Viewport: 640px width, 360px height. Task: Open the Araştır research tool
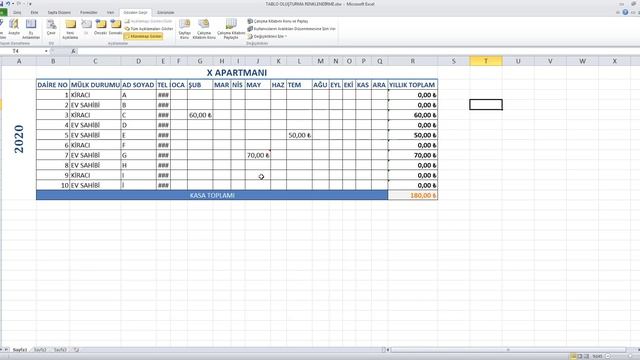click(x=14, y=29)
